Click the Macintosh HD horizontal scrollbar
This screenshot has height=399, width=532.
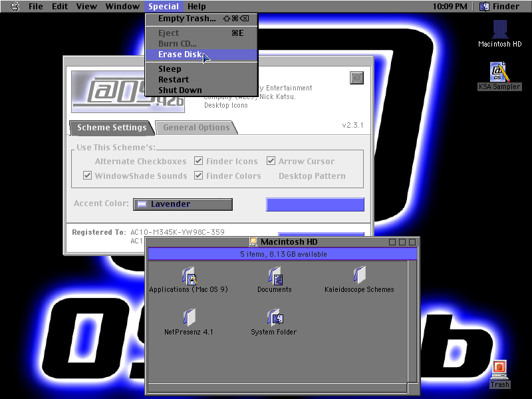click(277, 388)
